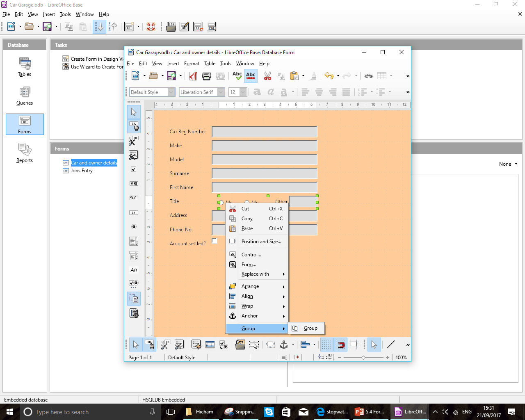525x420 pixels.
Task: Select the scissors Cut toolbar icon
Action: 267,76
